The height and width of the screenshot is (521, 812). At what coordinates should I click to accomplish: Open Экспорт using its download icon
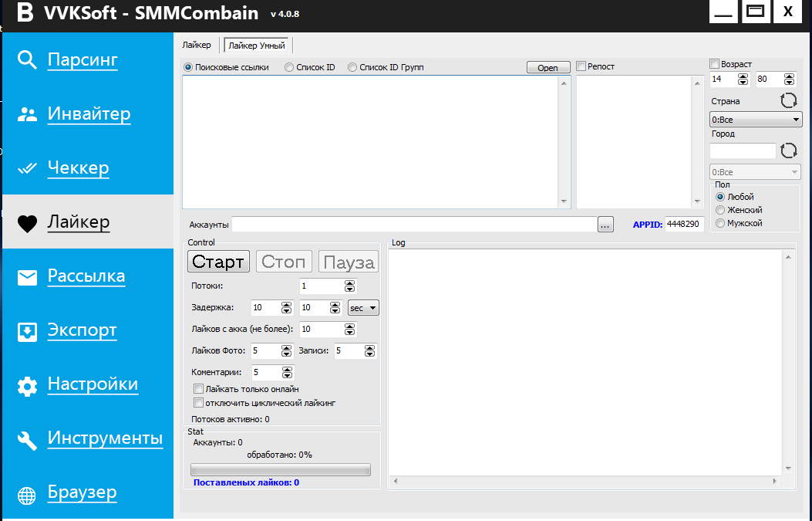pos(28,331)
